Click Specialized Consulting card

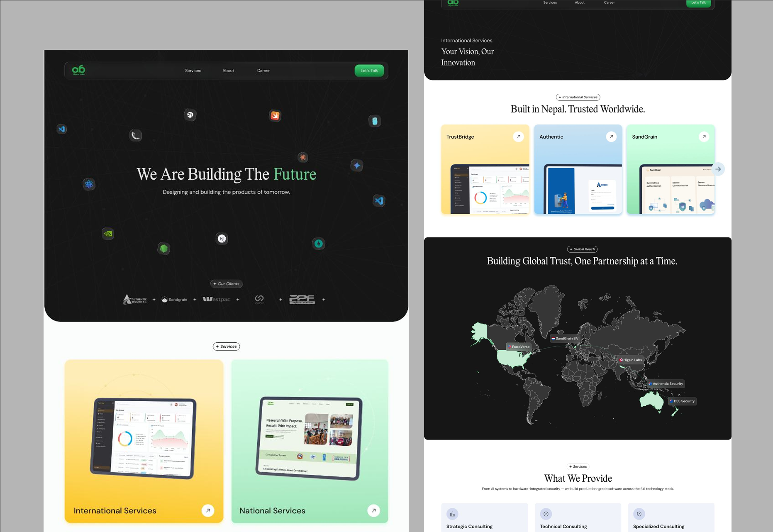(x=671, y=517)
